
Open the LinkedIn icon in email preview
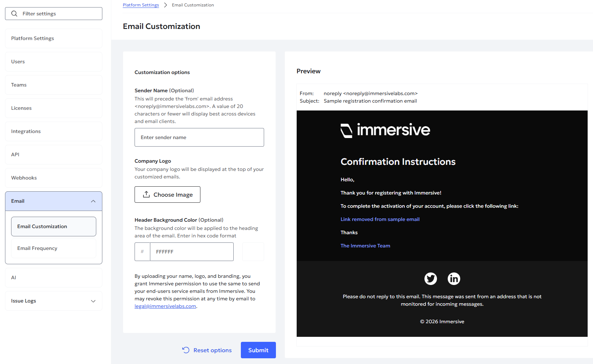coord(454,279)
